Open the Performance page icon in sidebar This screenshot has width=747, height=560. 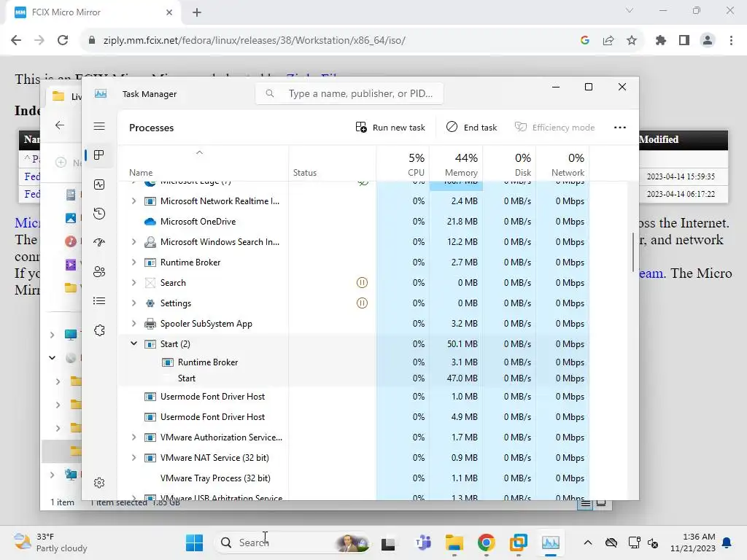click(x=99, y=184)
